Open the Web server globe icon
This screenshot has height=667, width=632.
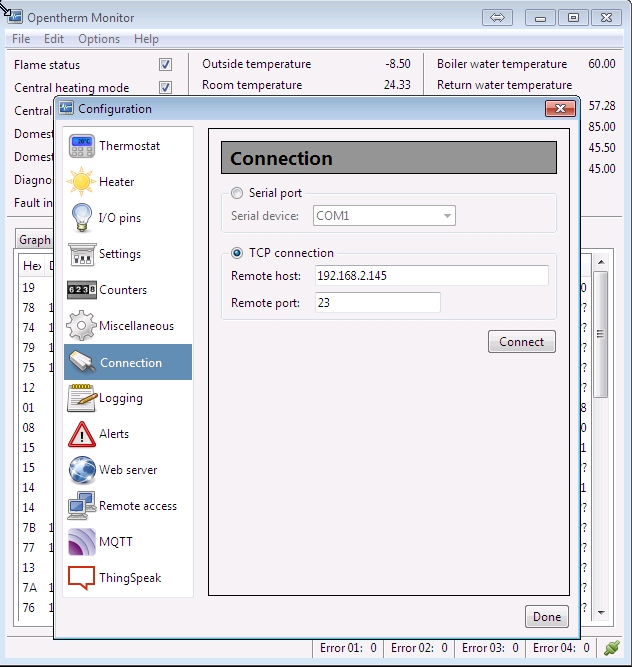tap(82, 470)
